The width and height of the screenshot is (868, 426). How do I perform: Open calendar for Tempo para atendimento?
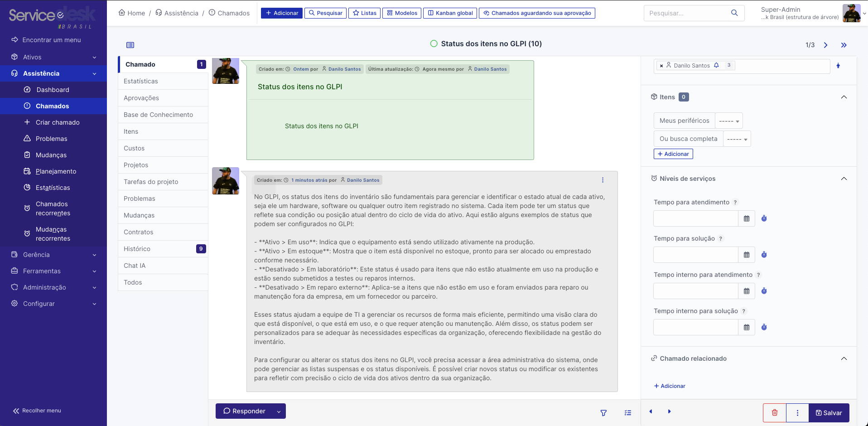[747, 218]
